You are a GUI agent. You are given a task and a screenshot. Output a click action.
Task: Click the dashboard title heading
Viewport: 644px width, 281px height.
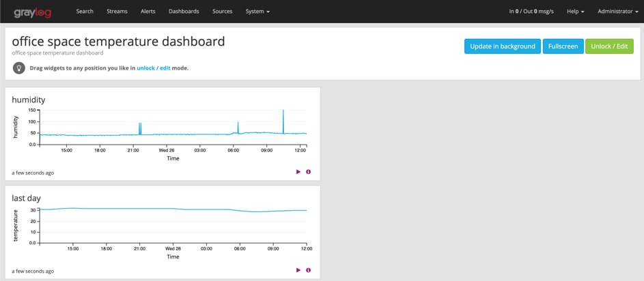tap(118, 42)
